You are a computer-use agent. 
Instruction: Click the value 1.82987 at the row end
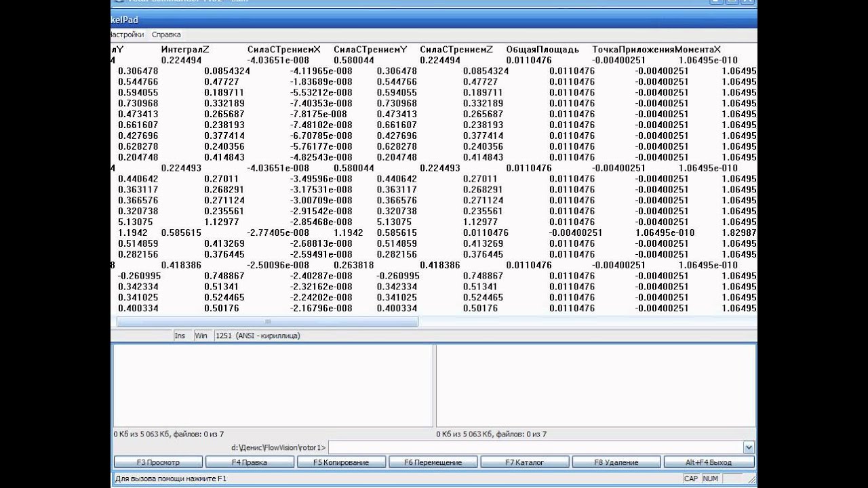coord(739,233)
